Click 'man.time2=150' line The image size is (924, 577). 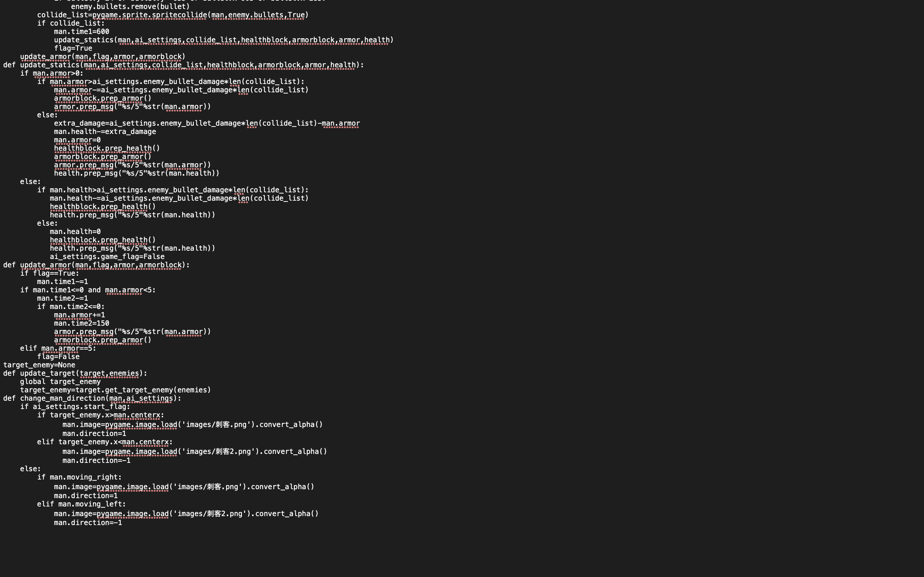click(x=81, y=323)
